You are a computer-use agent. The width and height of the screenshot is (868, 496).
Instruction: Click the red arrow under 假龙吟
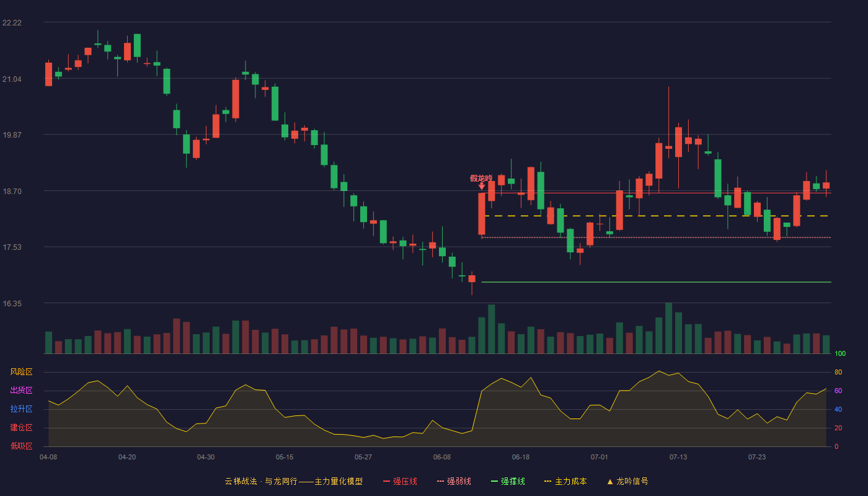point(482,186)
